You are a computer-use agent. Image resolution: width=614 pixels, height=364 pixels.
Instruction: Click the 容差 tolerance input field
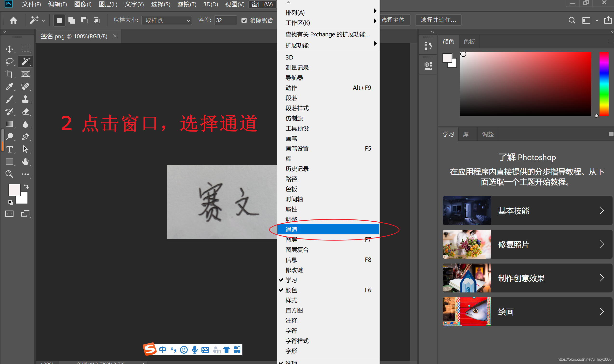pyautogui.click(x=225, y=20)
